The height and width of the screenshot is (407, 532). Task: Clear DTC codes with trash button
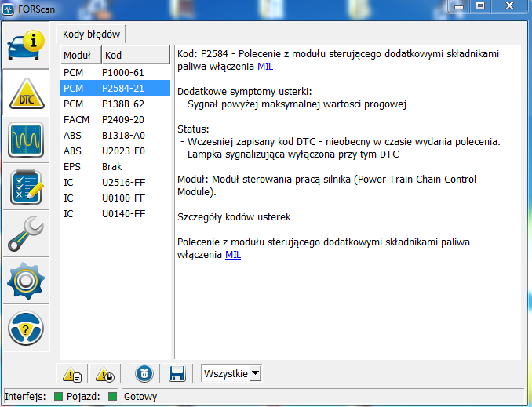pyautogui.click(x=146, y=374)
